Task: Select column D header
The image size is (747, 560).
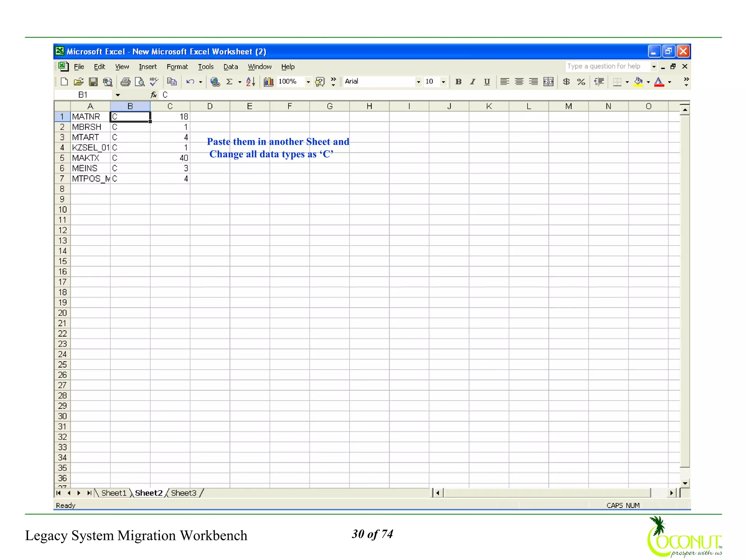Action: click(x=210, y=106)
